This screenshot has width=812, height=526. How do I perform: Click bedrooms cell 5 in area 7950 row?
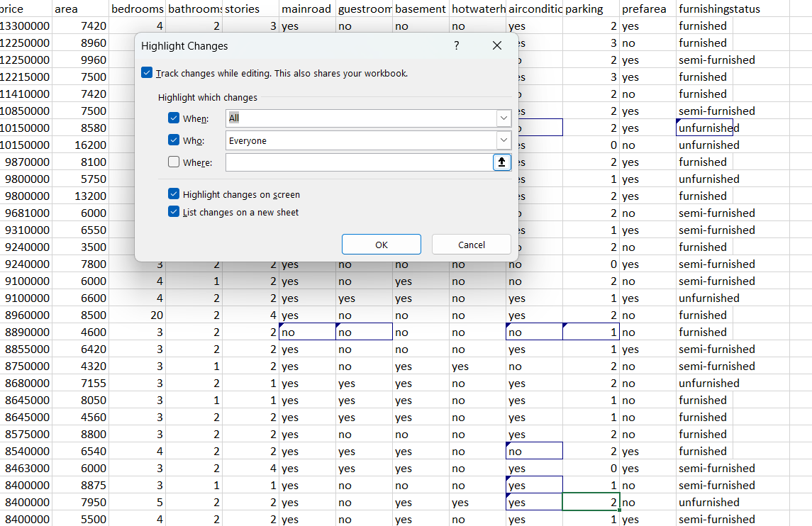point(138,502)
